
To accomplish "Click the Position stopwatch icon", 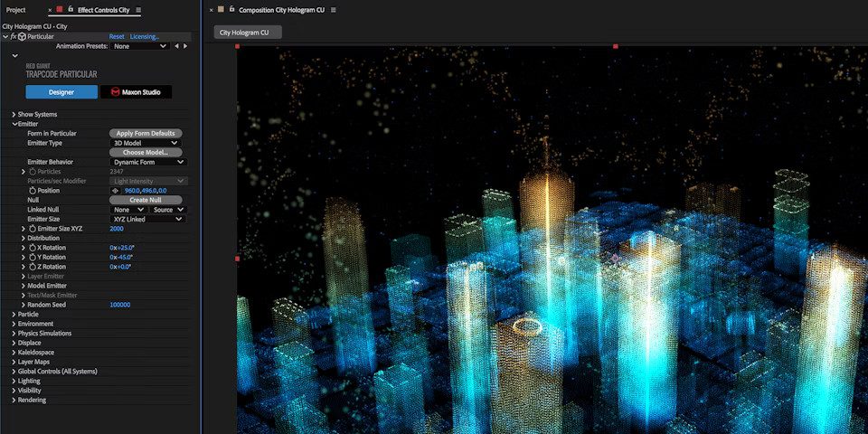I will pyautogui.click(x=33, y=191).
